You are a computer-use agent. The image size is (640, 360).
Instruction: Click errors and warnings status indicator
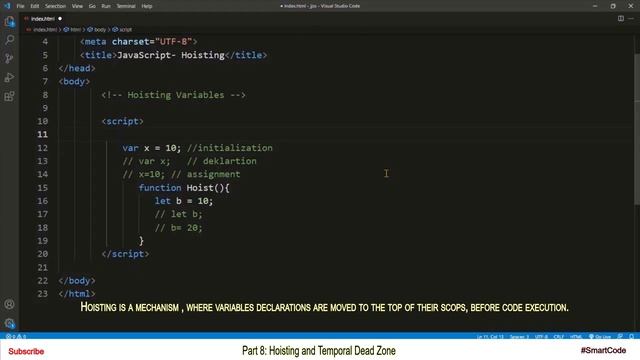coord(16,337)
